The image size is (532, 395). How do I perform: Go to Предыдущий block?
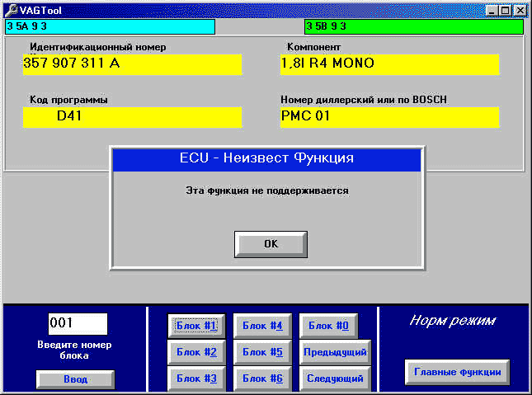point(335,352)
